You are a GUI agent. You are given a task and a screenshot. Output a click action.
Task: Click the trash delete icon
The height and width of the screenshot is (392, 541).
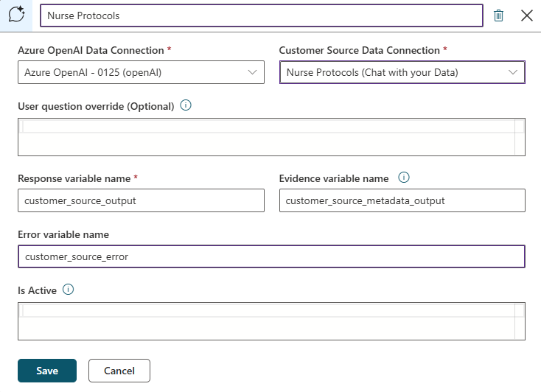(499, 15)
